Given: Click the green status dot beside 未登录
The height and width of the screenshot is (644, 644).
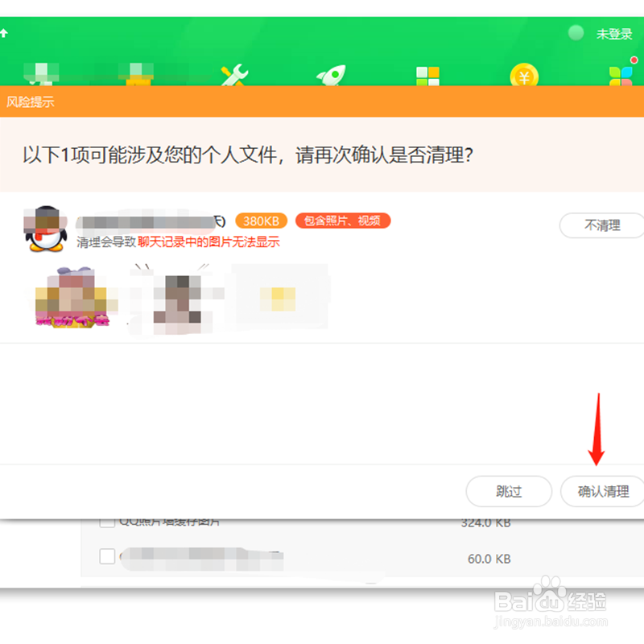Looking at the screenshot, I should (x=576, y=33).
